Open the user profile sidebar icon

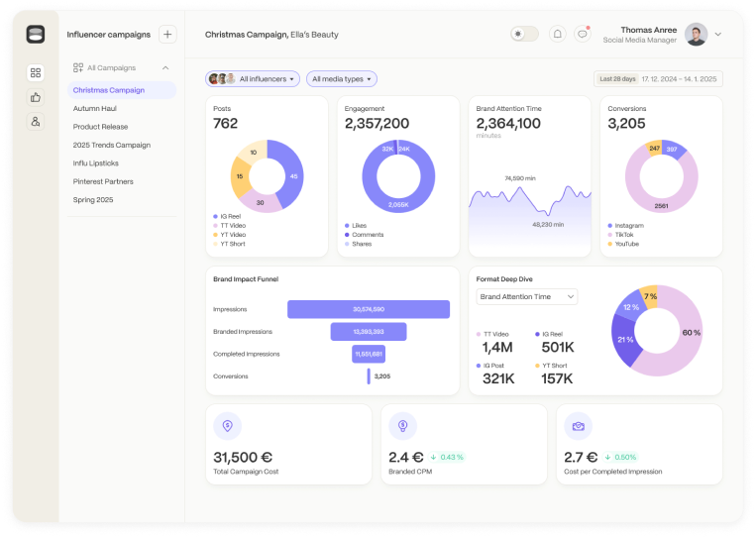tap(36, 121)
